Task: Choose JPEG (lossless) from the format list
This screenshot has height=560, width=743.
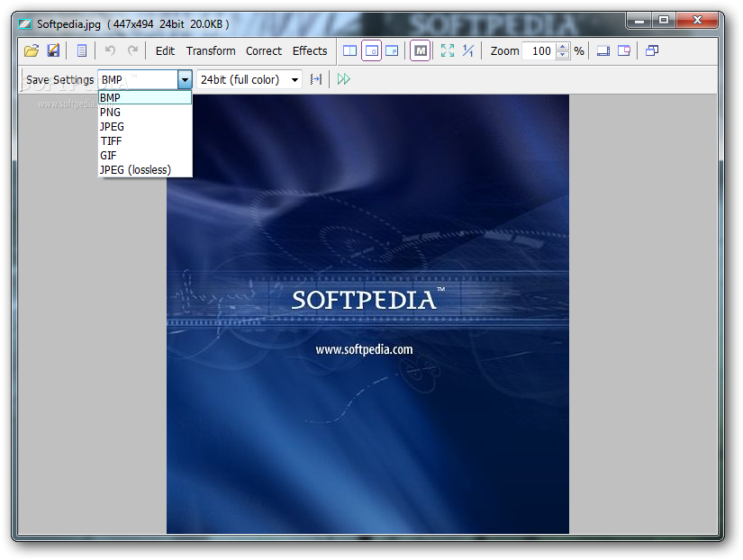Action: [x=145, y=169]
